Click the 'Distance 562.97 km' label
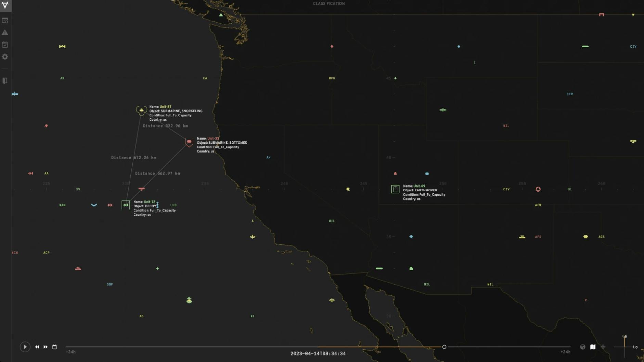The width and height of the screenshot is (644, 362). 157,173
